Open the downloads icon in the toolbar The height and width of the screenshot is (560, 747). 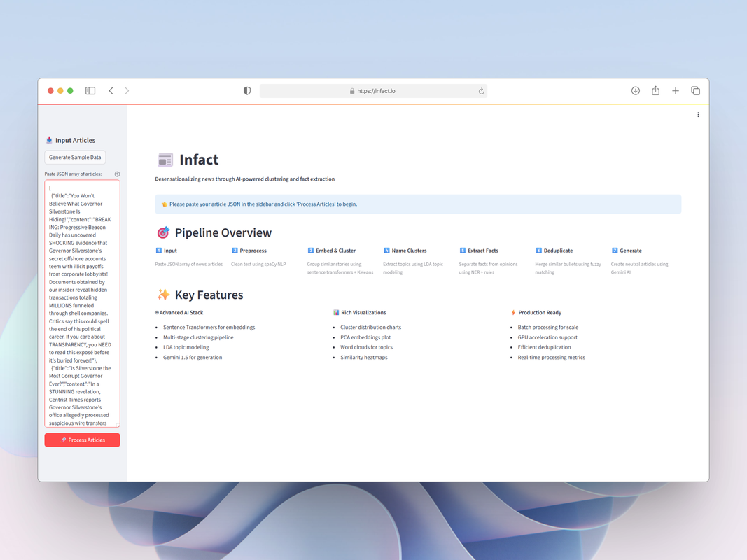point(636,90)
